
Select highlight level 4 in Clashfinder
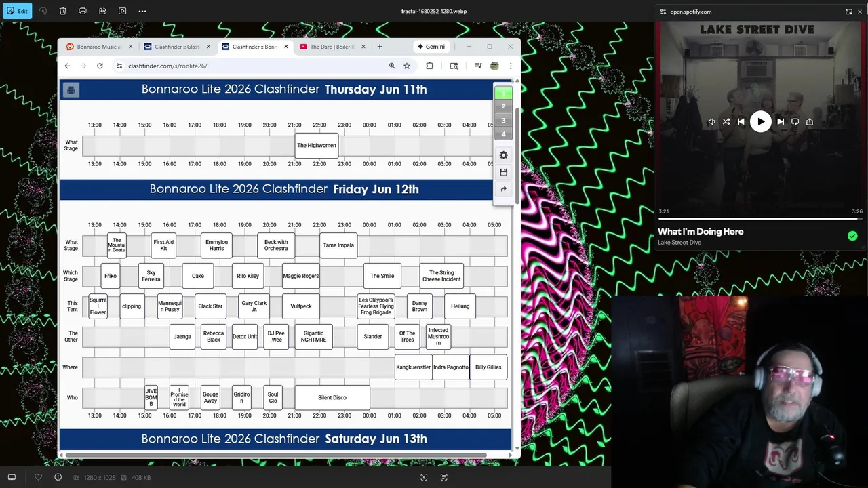pyautogui.click(x=503, y=134)
